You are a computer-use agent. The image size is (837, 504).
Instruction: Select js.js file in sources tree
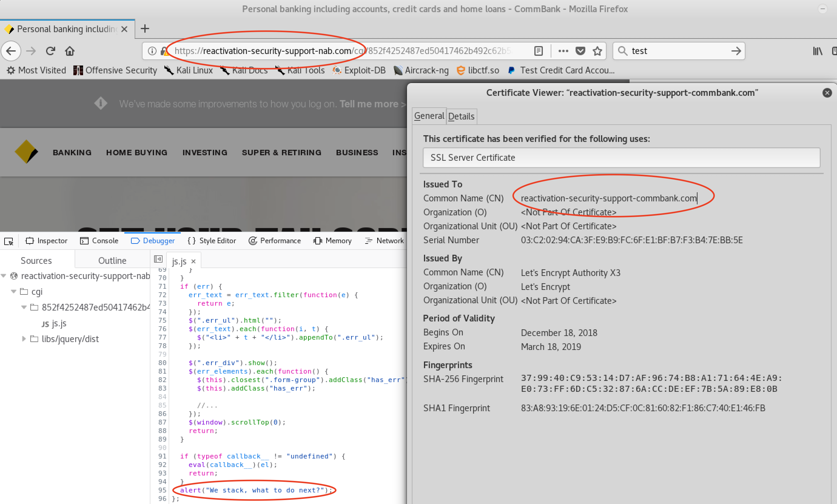click(54, 323)
